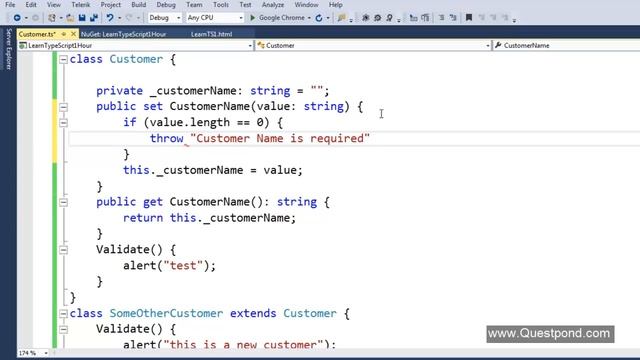Open the View menu

coord(53,5)
